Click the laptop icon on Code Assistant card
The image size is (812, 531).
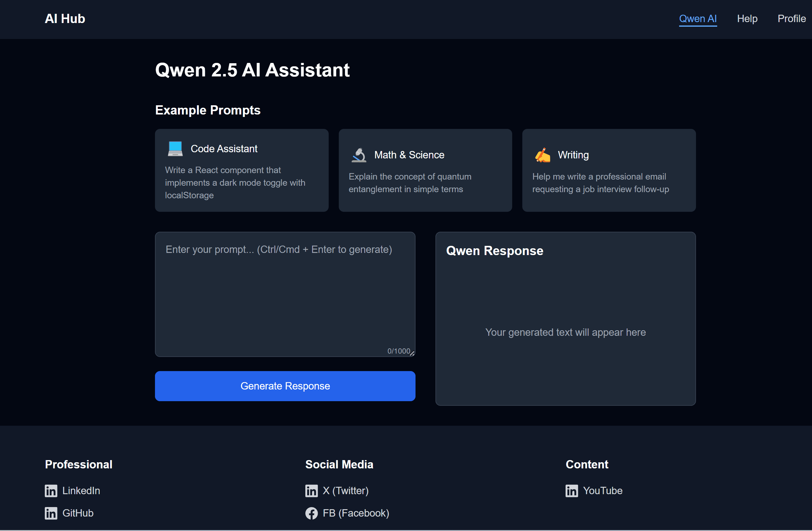point(175,149)
